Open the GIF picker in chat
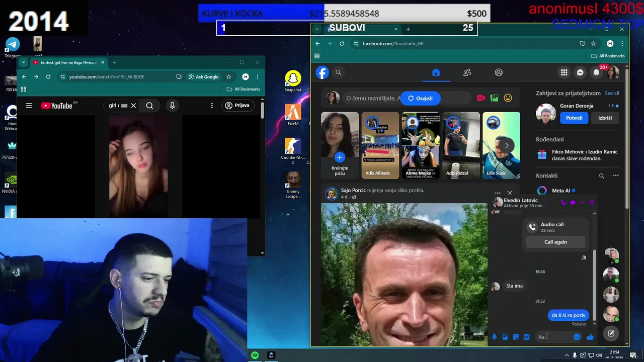 pos(526,337)
